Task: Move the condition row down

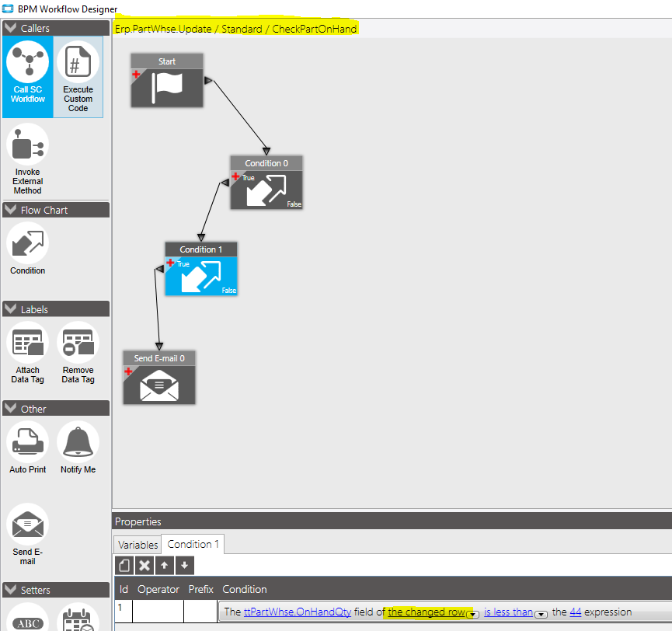Action: [x=184, y=566]
